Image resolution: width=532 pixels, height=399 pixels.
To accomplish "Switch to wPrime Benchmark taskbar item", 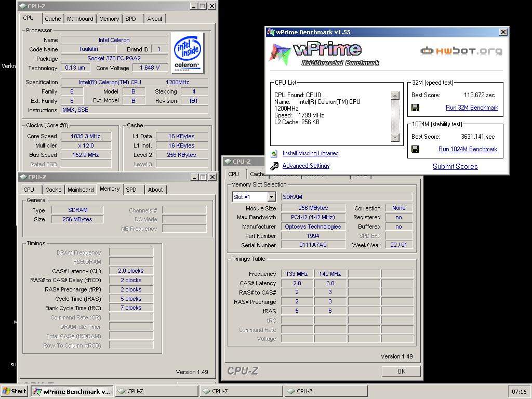I will click(72, 391).
